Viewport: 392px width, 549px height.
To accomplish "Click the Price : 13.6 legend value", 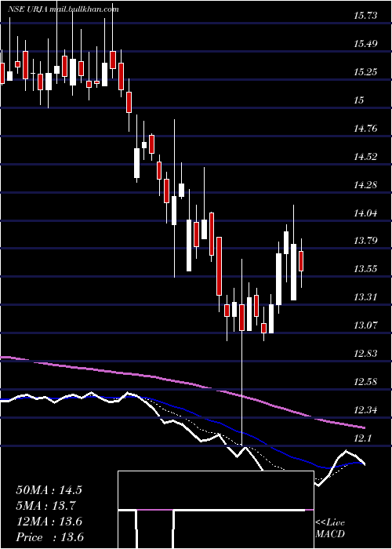I will [x=49, y=537].
